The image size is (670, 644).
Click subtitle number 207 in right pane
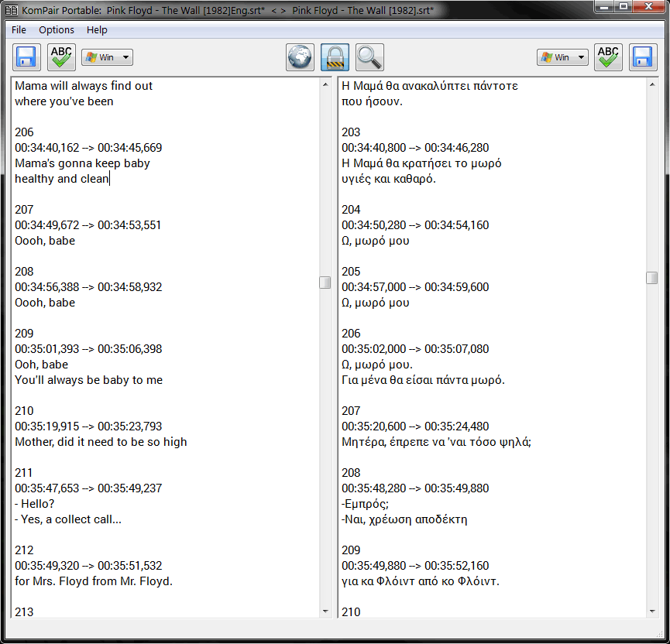351,411
